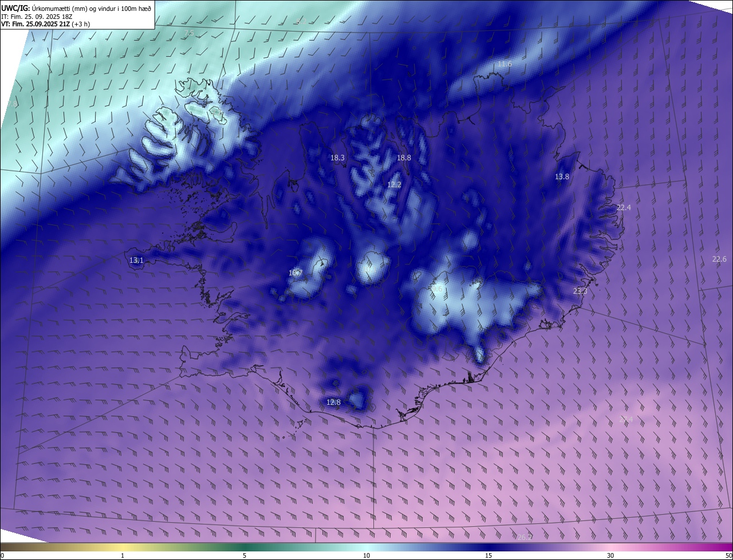Click the 22.6 value on the map
This screenshot has height=560, width=733.
(719, 259)
